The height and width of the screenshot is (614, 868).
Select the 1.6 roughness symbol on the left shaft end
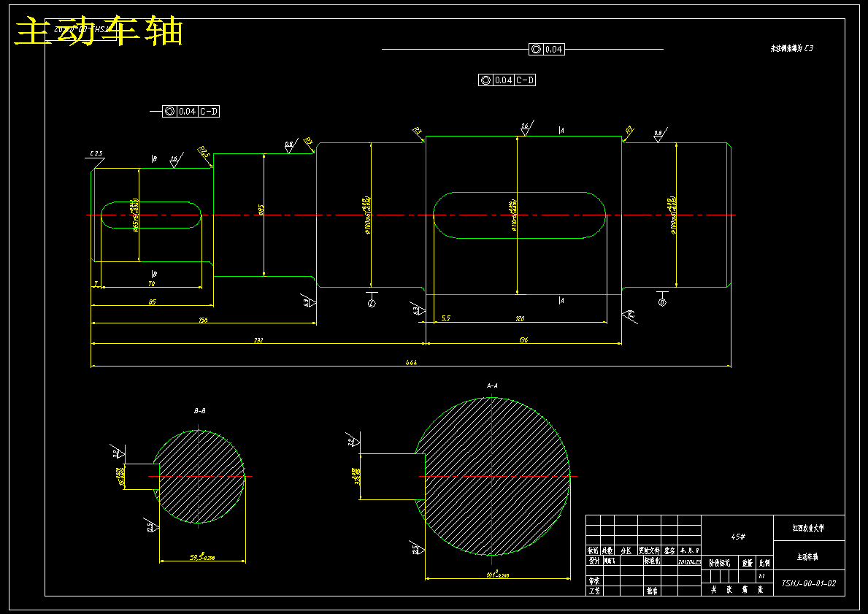tap(175, 161)
